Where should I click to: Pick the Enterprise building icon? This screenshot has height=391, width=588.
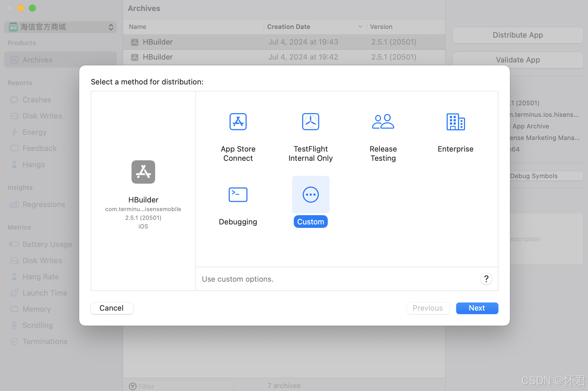click(455, 122)
